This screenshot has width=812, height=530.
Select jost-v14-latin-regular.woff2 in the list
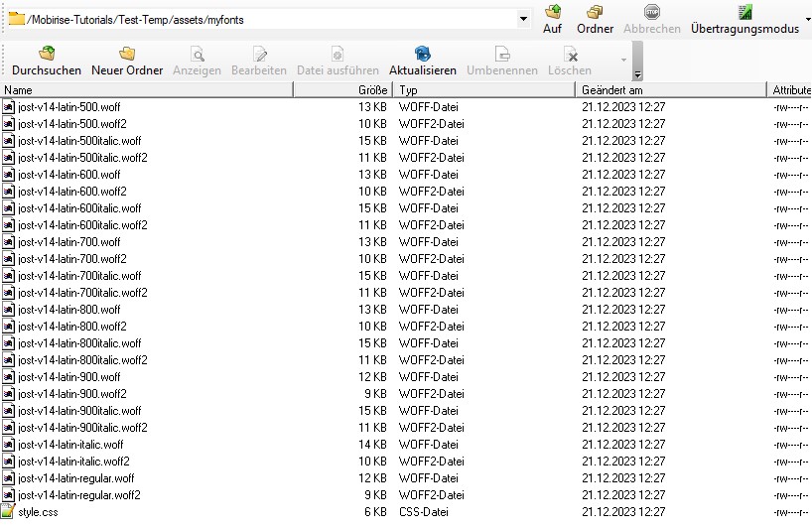[x=78, y=495]
